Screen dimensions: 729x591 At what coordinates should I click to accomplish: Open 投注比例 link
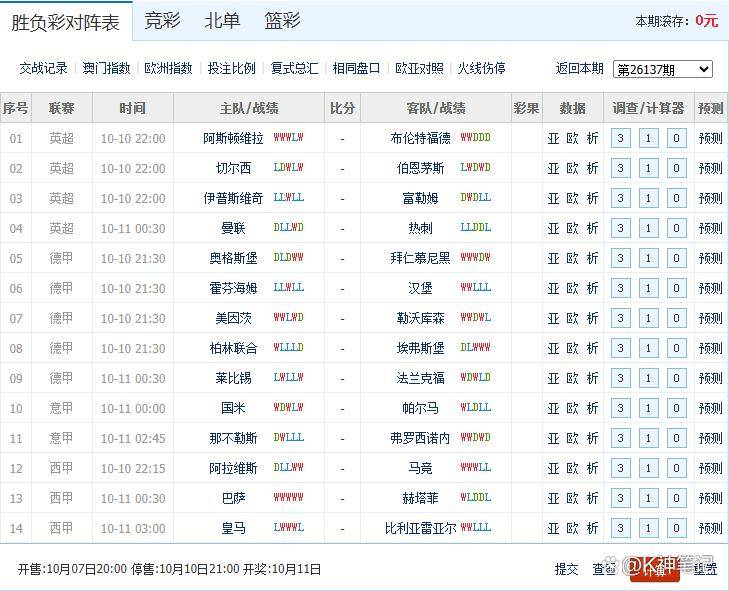[231, 68]
